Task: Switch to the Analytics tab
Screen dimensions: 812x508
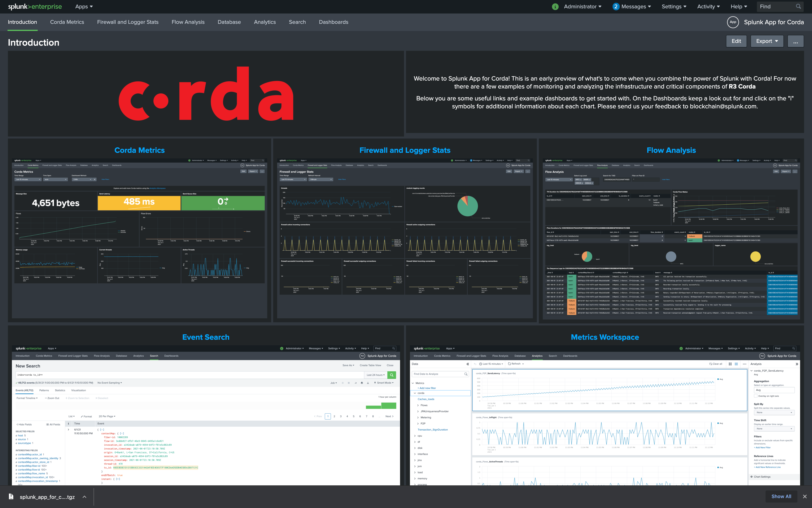Action: (x=265, y=22)
